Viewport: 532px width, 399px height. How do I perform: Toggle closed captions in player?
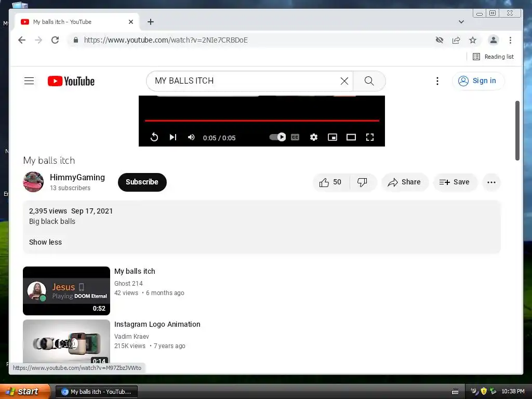click(x=295, y=137)
